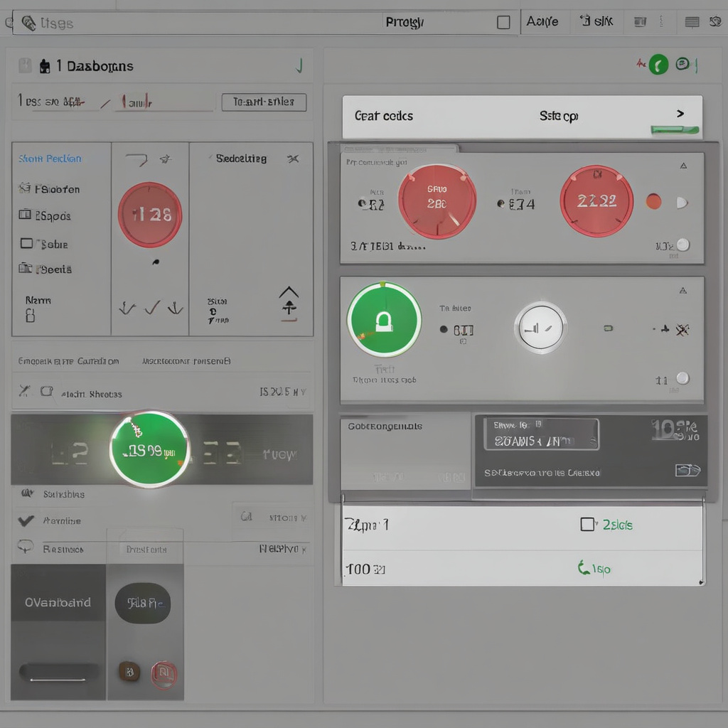The width and height of the screenshot is (728, 728).
Task: Select the Ovanboand tab at bottom left
Action: coord(58,602)
